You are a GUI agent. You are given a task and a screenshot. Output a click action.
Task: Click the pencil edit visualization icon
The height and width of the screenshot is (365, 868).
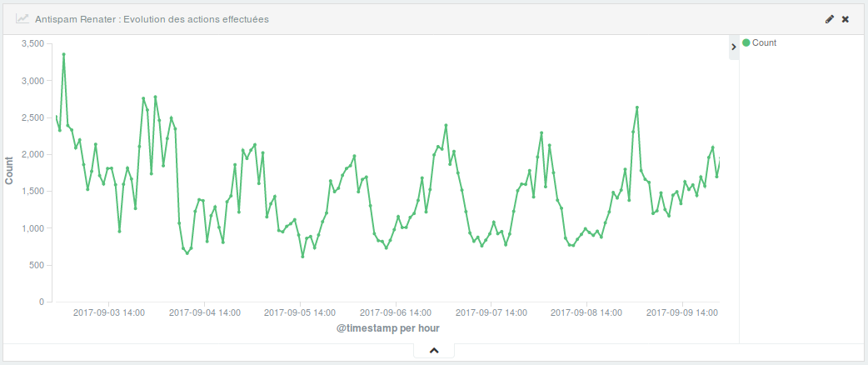pyautogui.click(x=830, y=18)
